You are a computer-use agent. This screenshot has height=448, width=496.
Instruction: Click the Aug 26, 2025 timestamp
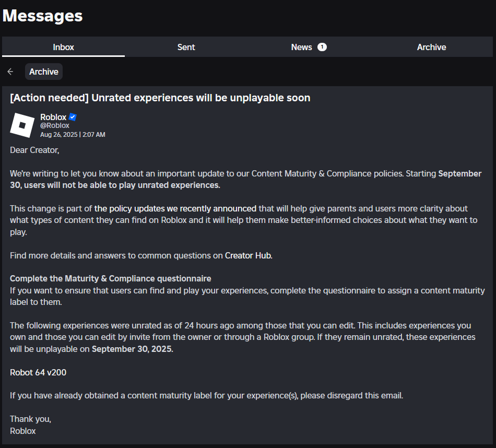(73, 135)
